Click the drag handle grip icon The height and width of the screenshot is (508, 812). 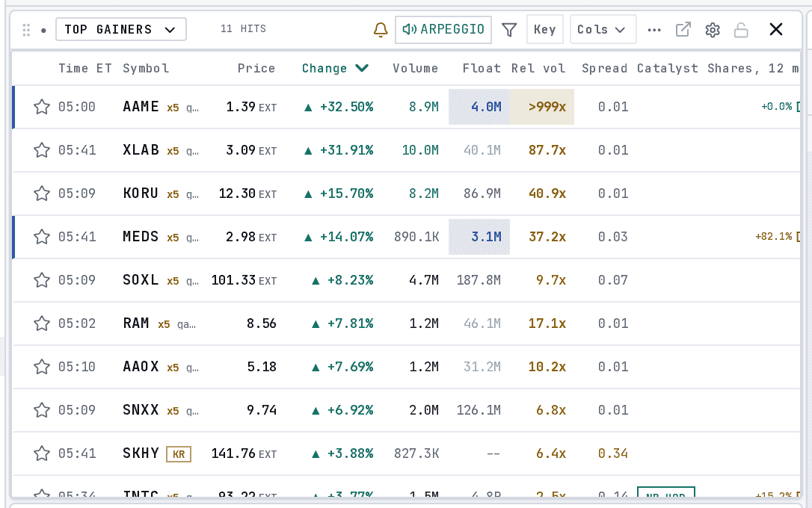26,30
